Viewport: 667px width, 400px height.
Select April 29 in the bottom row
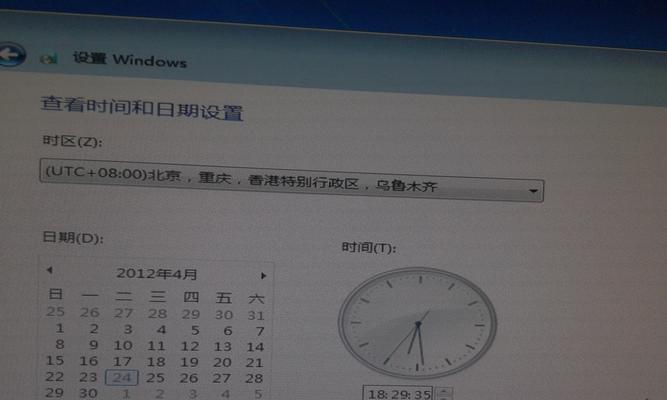coord(54,392)
